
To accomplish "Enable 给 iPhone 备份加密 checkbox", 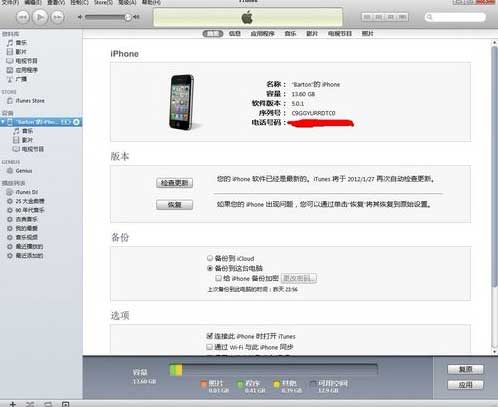I will click(219, 278).
